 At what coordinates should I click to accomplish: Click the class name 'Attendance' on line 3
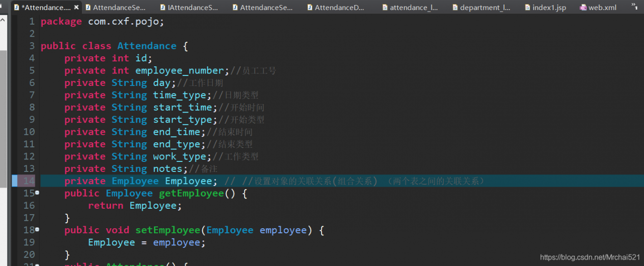click(147, 46)
